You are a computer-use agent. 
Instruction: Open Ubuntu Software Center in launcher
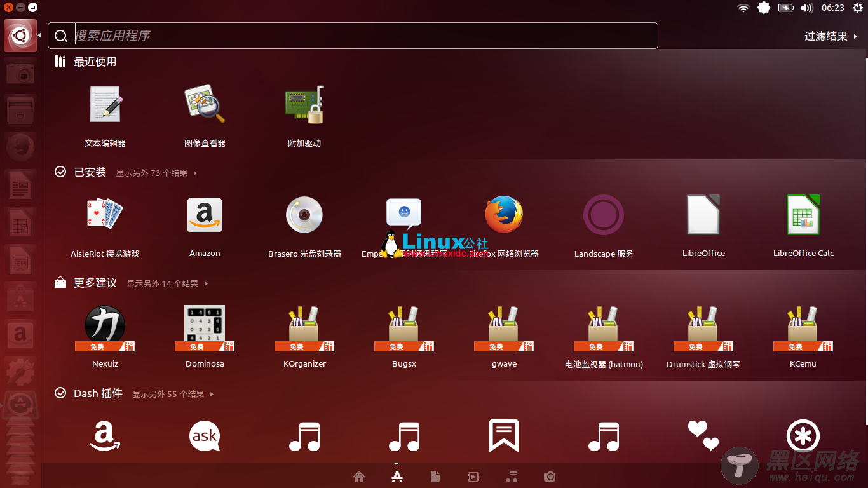(20, 297)
